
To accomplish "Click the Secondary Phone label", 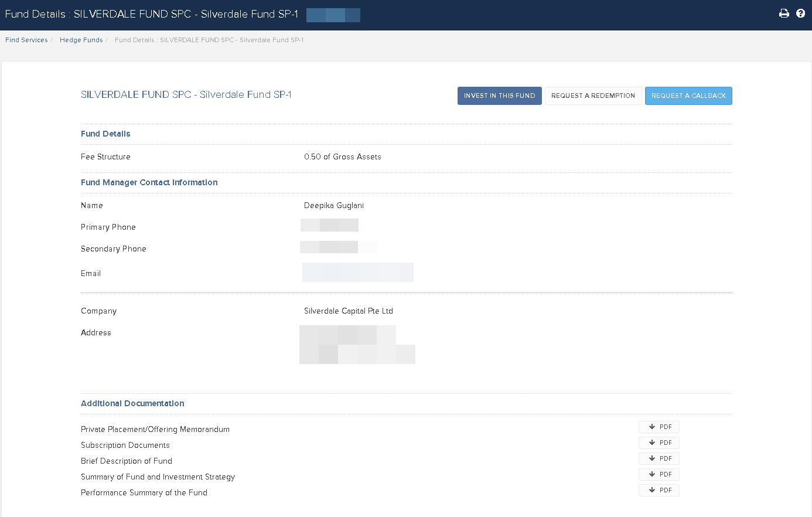I will 114,249.
